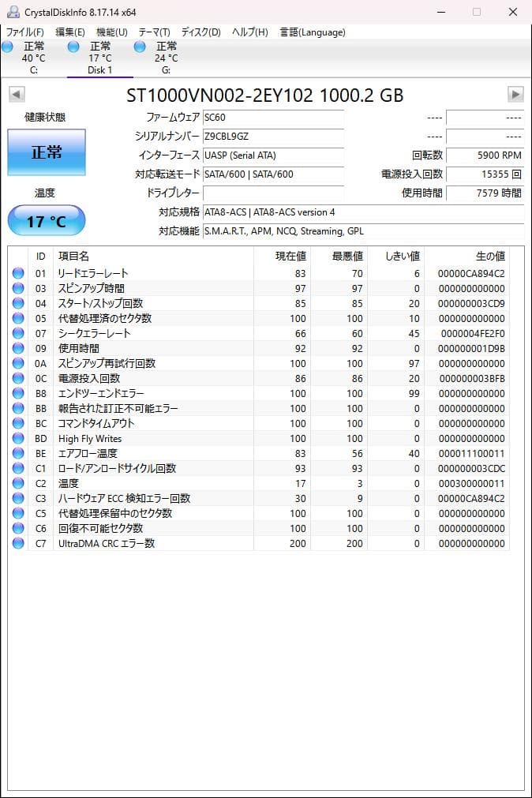This screenshot has width=532, height=798.
Task: Click the firmware field SC60
Action: point(273,118)
